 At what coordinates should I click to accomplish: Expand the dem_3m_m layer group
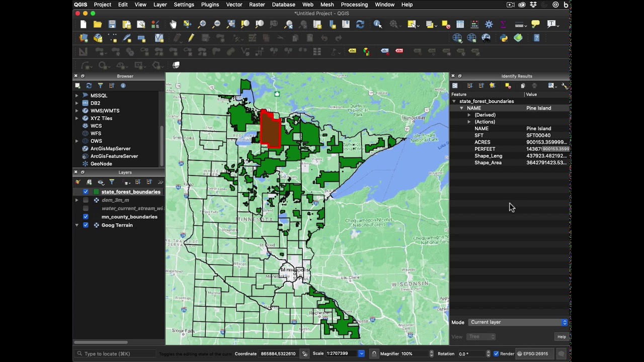[x=77, y=200]
